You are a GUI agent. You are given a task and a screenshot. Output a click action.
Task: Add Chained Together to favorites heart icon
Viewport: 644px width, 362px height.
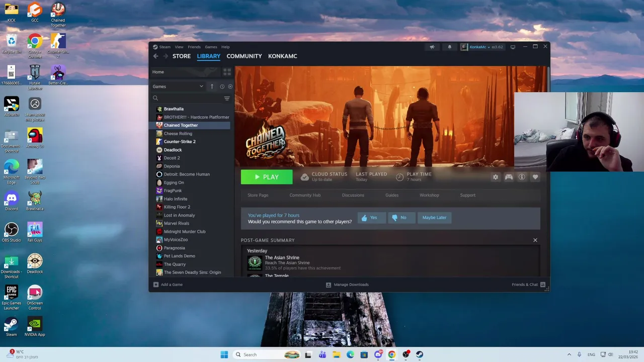(535, 177)
